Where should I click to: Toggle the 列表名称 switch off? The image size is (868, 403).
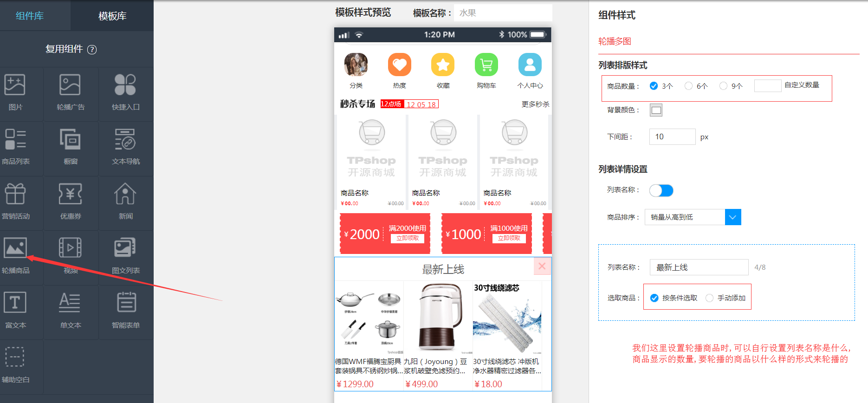[x=661, y=190]
